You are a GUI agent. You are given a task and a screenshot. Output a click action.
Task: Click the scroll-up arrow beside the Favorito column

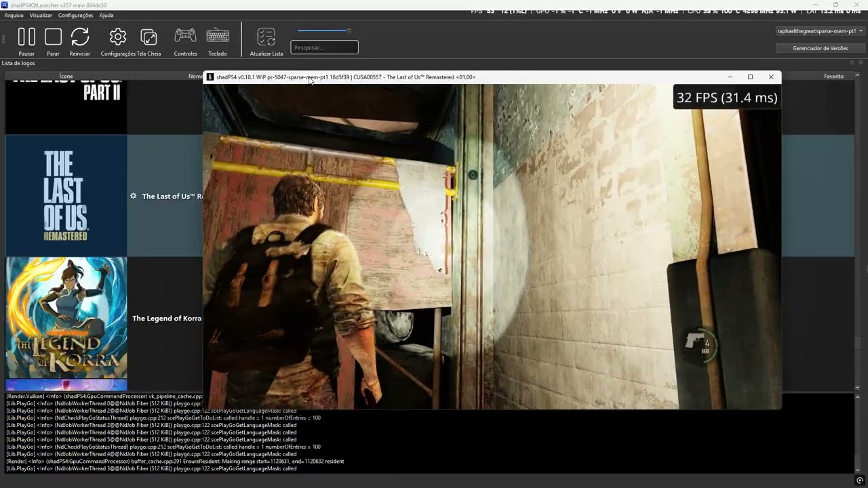pyautogui.click(x=858, y=77)
